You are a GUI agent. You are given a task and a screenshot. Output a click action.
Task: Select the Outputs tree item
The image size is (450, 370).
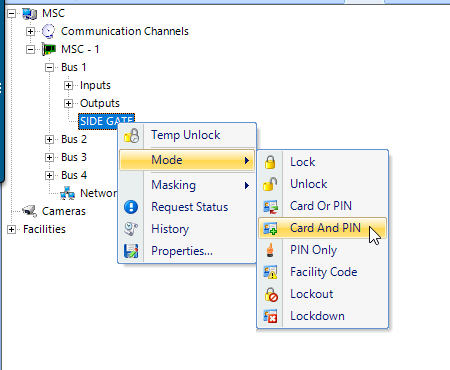click(x=100, y=103)
